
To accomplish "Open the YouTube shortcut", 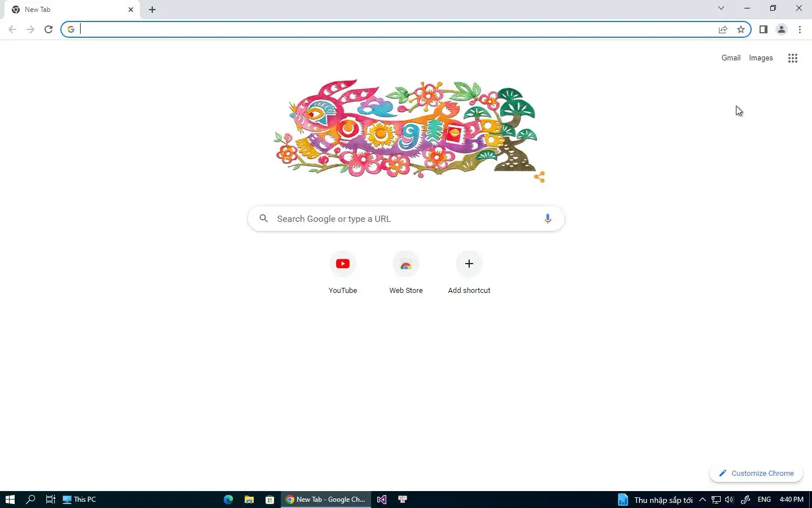I will pos(343,273).
